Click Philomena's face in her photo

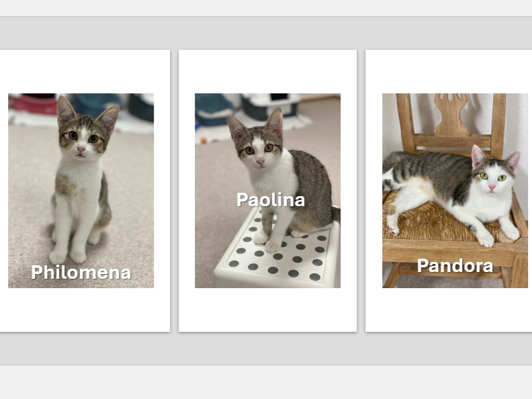point(83,139)
